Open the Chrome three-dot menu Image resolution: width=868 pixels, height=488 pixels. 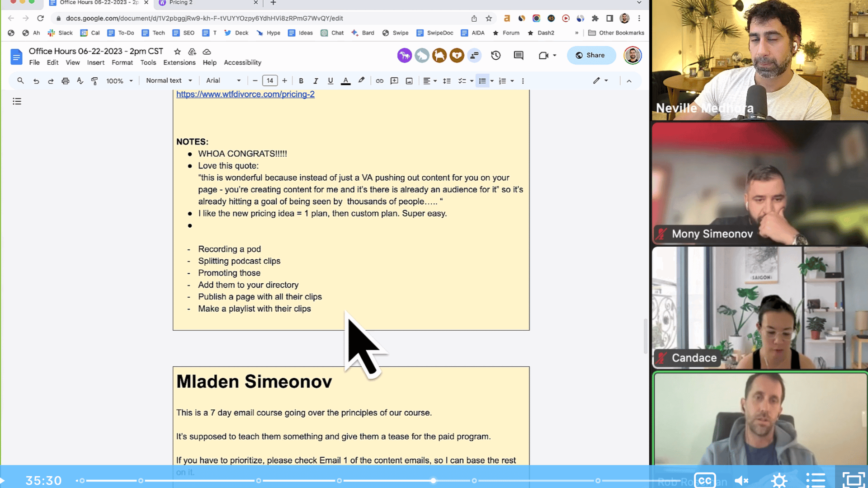(x=639, y=18)
